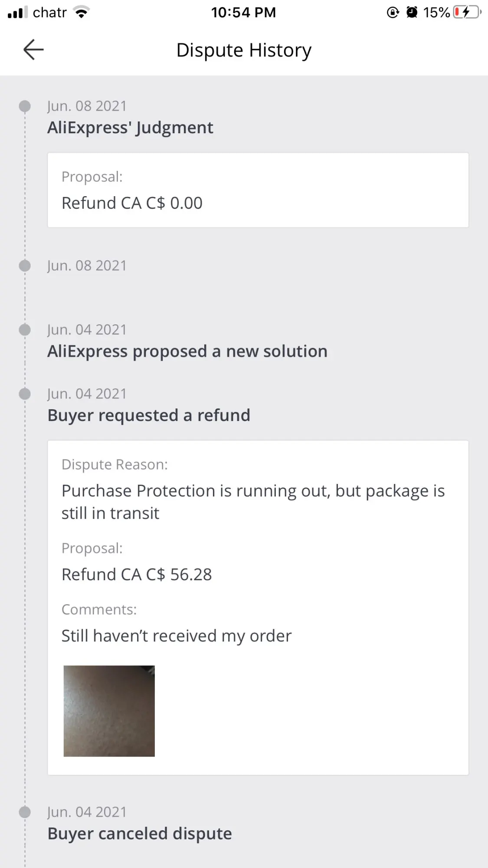This screenshot has width=488, height=868.
Task: Tap timeline dot for proposed new solution
Action: (x=25, y=330)
